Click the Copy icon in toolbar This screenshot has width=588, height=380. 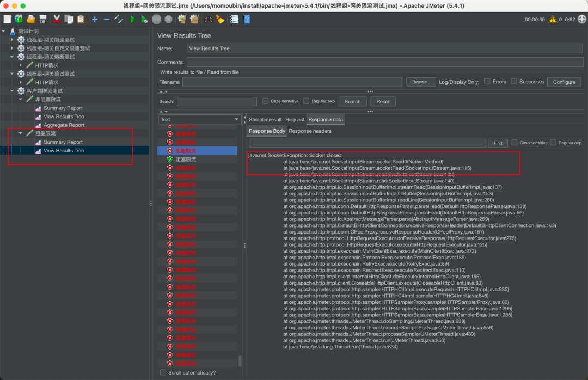point(69,19)
